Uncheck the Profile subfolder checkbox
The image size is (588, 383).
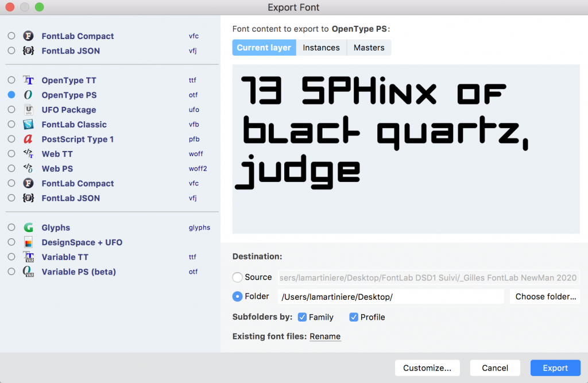(x=354, y=317)
